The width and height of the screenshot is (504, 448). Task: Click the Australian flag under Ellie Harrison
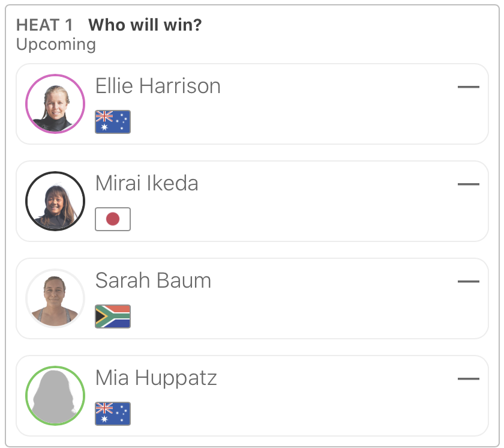tap(113, 122)
